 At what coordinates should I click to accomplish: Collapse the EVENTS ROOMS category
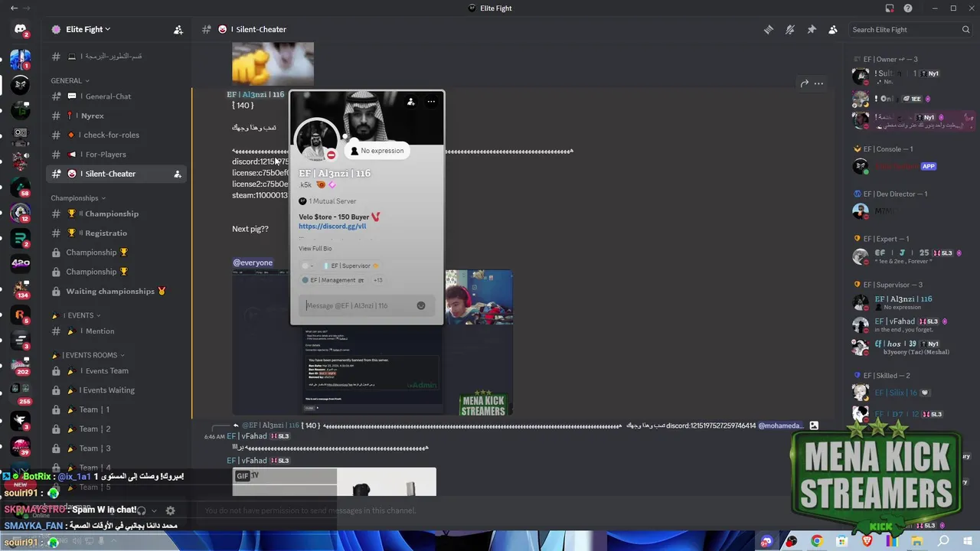[x=87, y=355]
